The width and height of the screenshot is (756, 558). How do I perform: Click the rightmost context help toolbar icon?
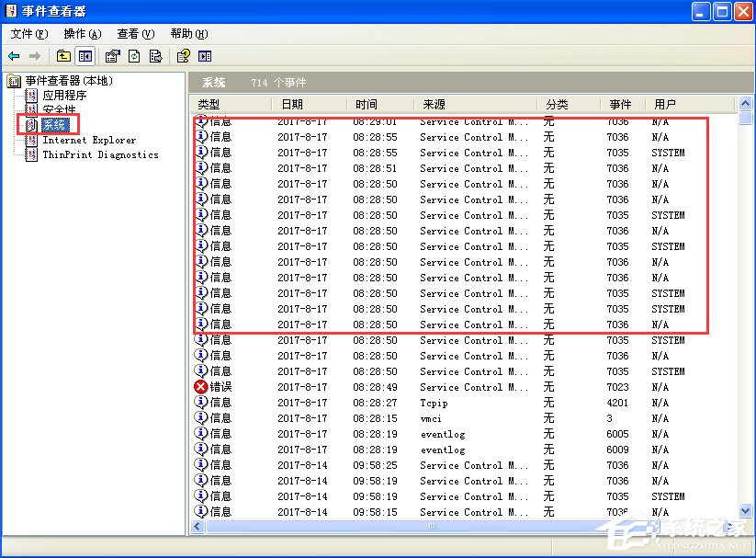pos(207,56)
